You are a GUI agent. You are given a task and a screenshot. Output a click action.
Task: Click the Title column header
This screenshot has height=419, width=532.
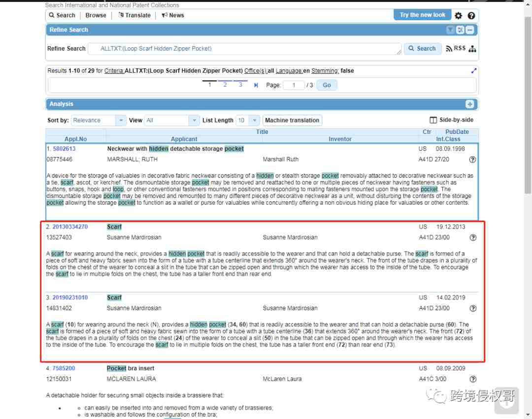[x=262, y=132]
